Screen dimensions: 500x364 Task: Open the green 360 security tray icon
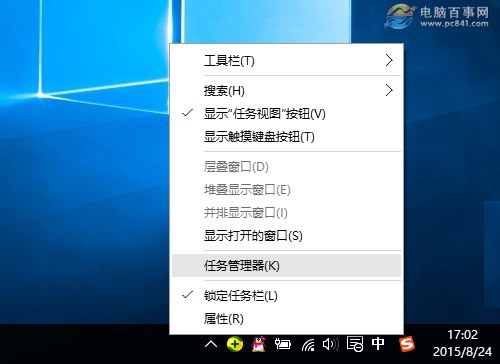[235, 344]
